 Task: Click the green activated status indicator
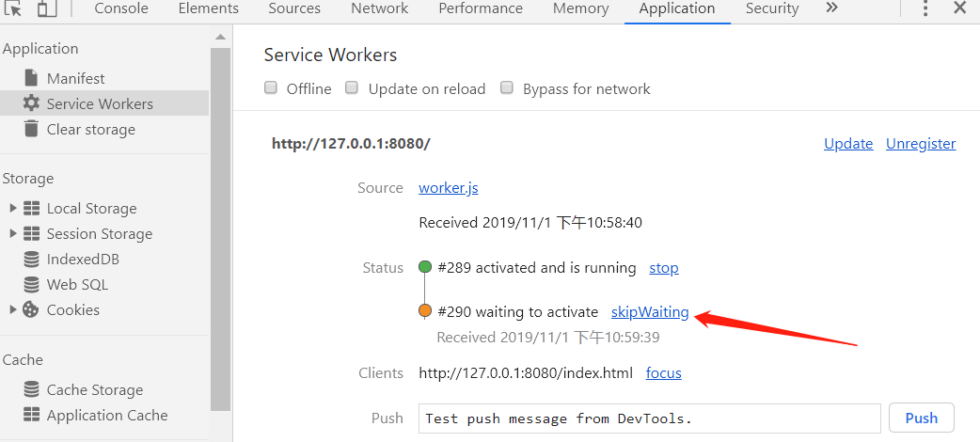[425, 268]
